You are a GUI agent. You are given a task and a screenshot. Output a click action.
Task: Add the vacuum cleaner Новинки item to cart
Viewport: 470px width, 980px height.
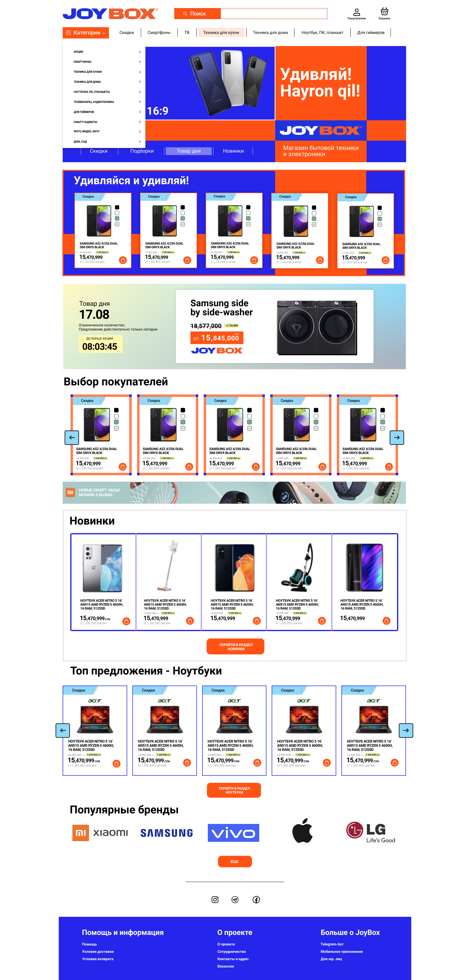[322, 621]
